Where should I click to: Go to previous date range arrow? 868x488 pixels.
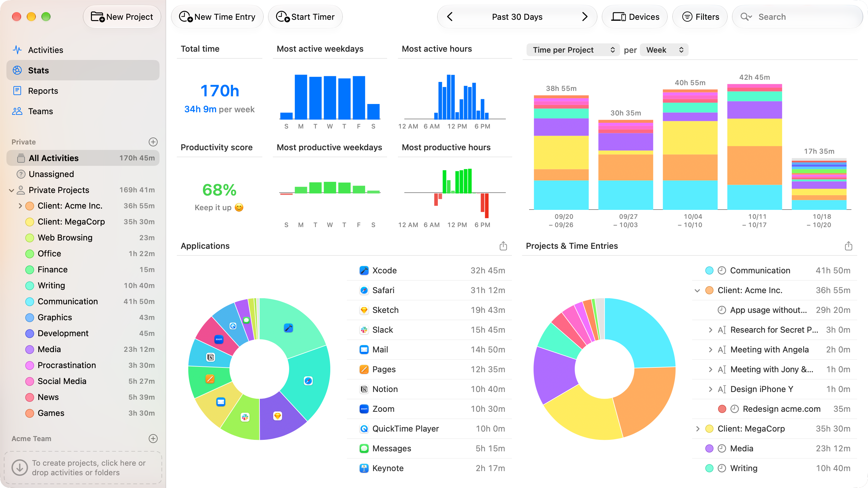point(450,17)
